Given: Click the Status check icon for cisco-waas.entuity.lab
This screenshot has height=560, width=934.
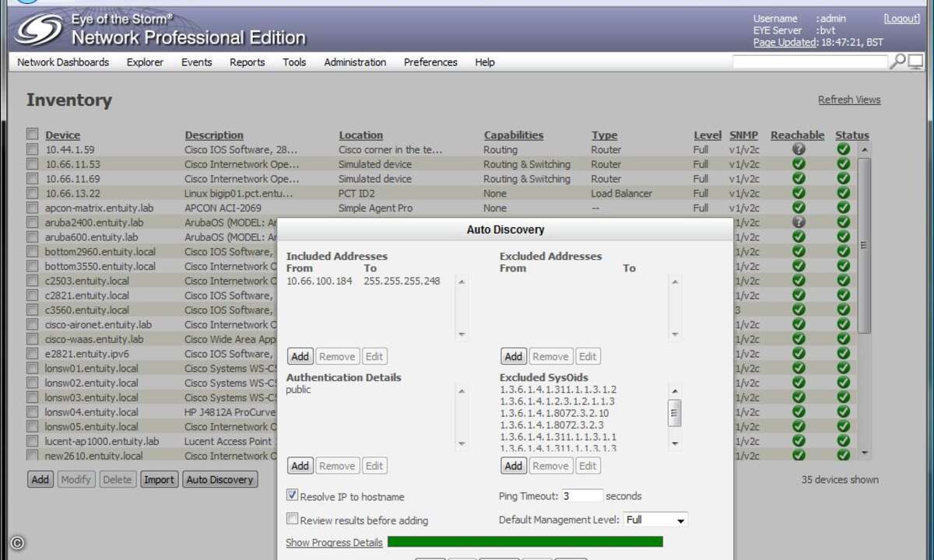Looking at the screenshot, I should [x=843, y=339].
